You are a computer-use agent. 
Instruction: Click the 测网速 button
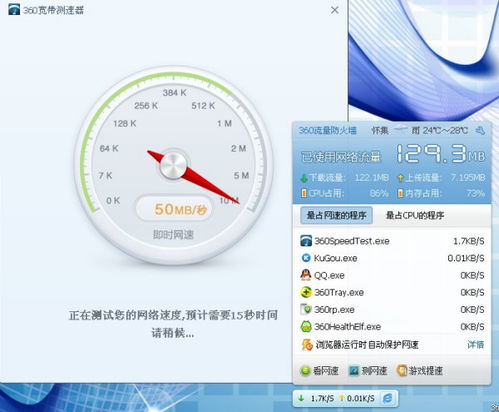pos(368,370)
